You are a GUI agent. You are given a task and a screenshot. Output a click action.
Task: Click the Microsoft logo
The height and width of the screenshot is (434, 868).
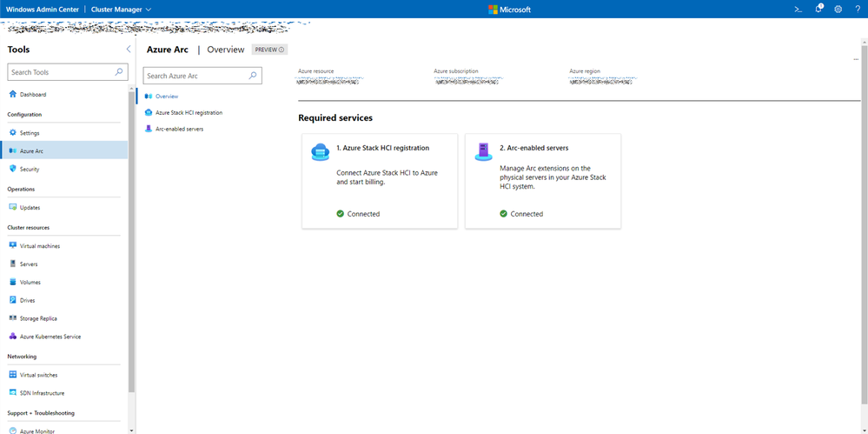click(x=509, y=10)
